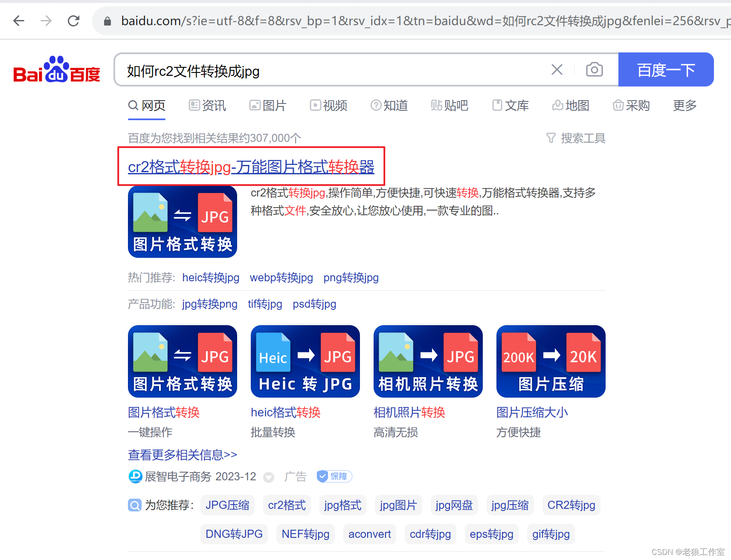This screenshot has width=731, height=560.
Task: Click the padlock site security icon
Action: point(107,21)
